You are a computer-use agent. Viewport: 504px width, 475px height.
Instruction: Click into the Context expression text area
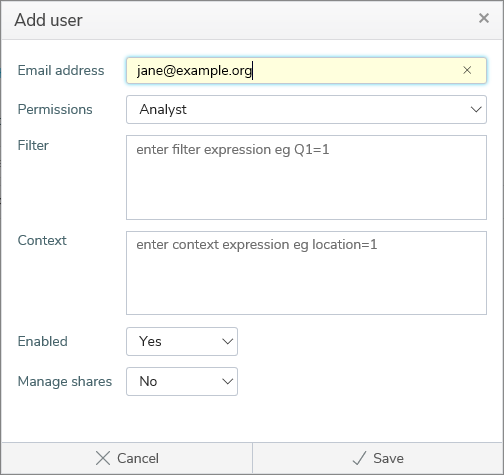pyautogui.click(x=306, y=273)
